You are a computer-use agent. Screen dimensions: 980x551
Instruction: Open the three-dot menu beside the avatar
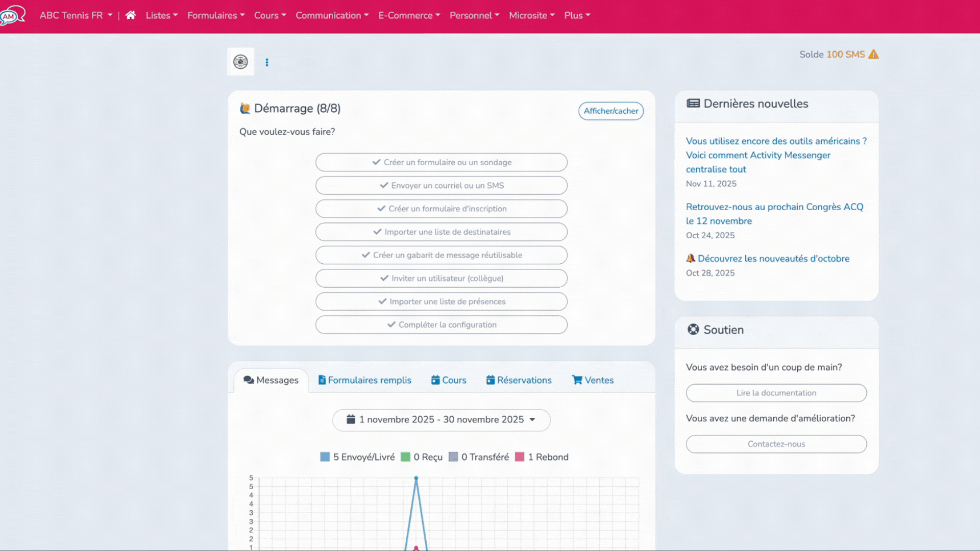coord(267,62)
